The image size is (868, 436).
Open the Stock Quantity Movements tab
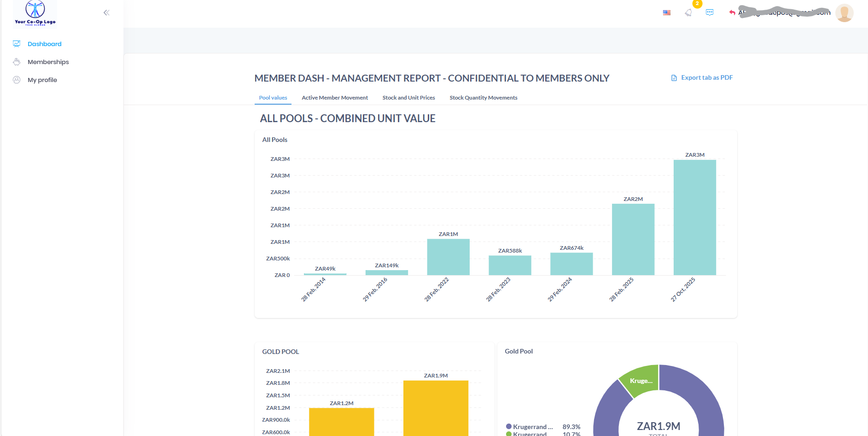tap(483, 97)
